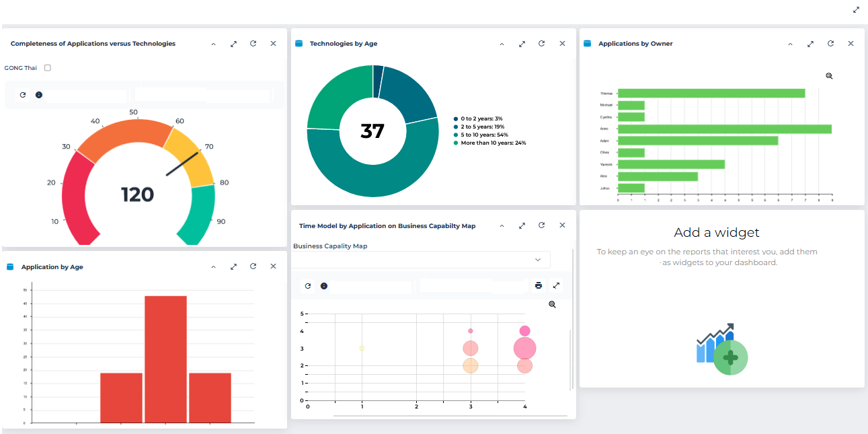Click zoom icon in Time Model bubble chart

click(552, 304)
